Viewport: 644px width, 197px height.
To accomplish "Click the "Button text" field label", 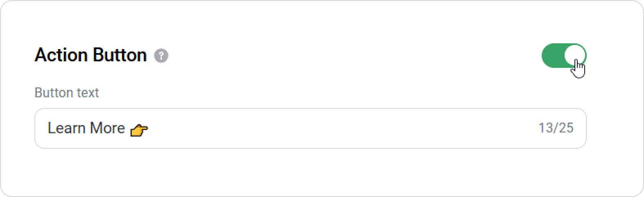I will pos(67,93).
